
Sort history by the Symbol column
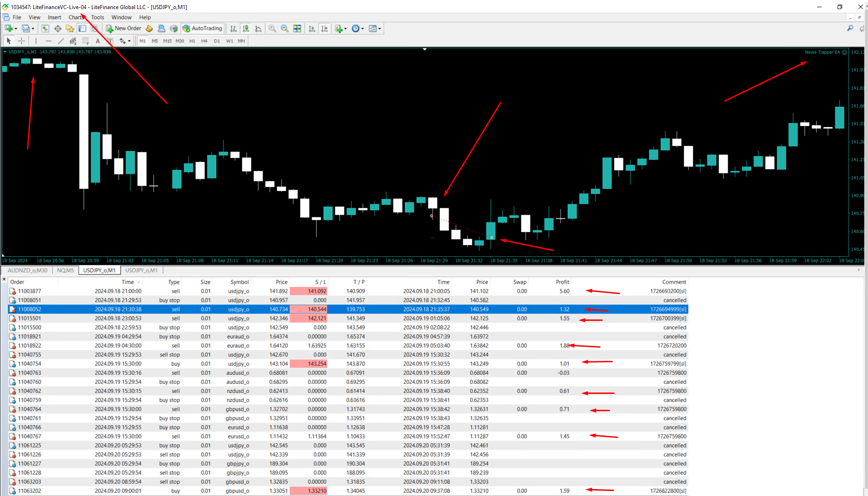click(x=239, y=282)
